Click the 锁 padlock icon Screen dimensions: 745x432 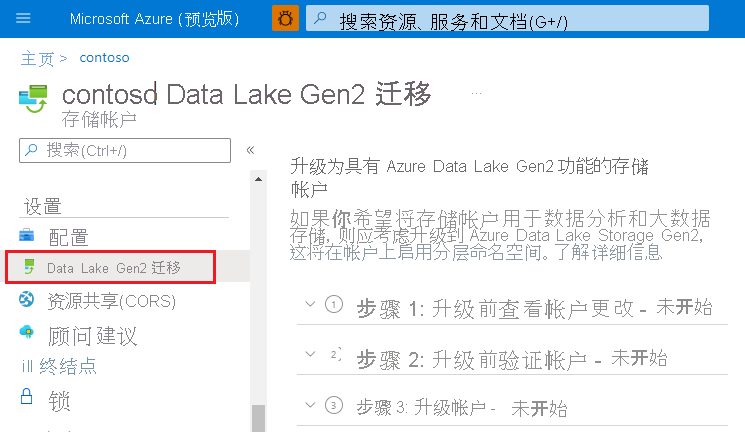[x=27, y=397]
